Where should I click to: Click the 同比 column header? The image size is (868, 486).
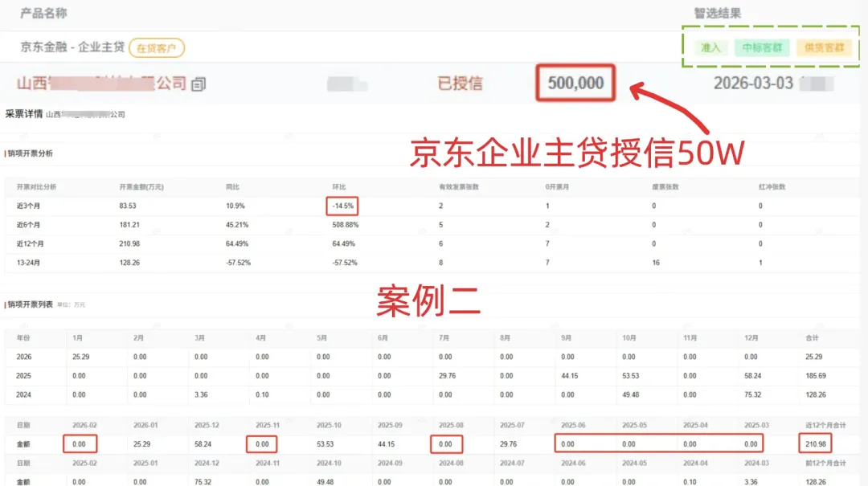pos(232,187)
